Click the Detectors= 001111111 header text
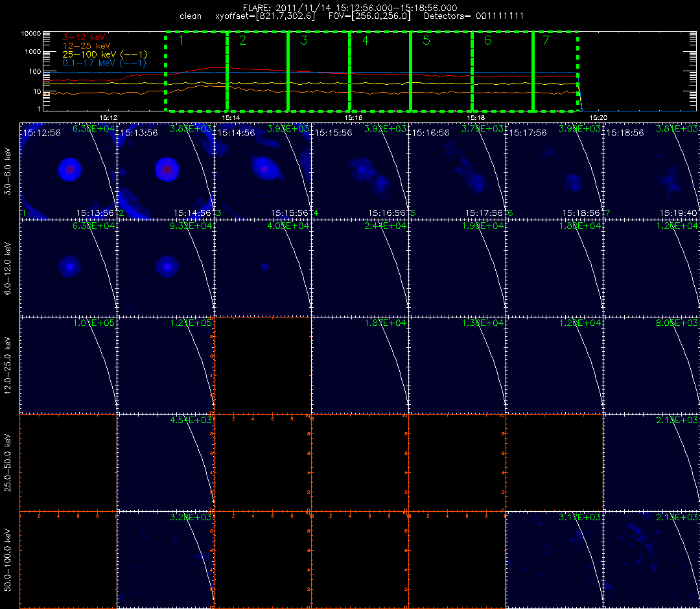This screenshot has width=700, height=609. point(474,16)
